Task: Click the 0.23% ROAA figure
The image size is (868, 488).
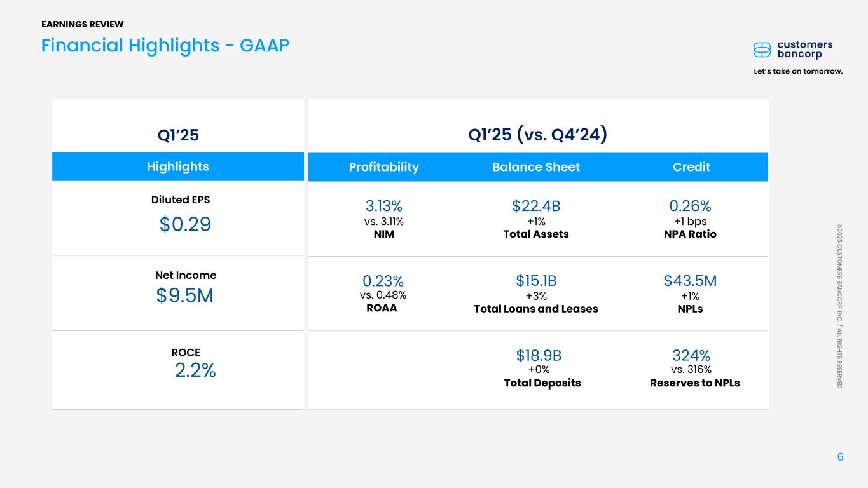Action: (x=383, y=281)
